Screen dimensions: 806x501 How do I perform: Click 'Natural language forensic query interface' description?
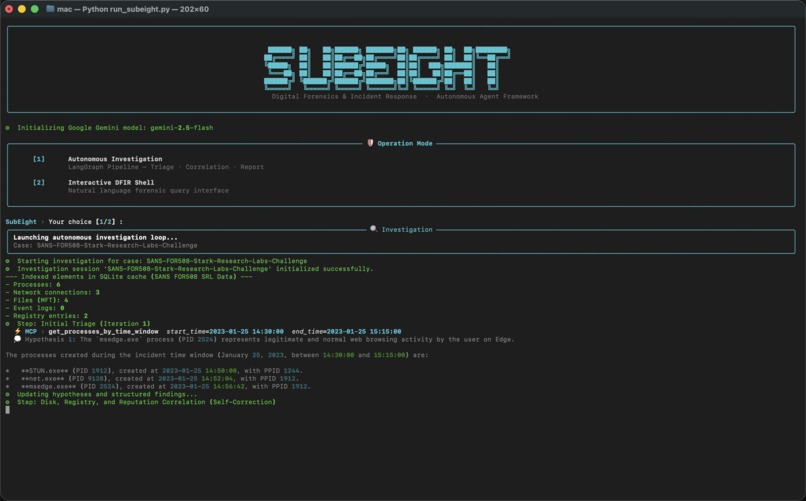[149, 190]
